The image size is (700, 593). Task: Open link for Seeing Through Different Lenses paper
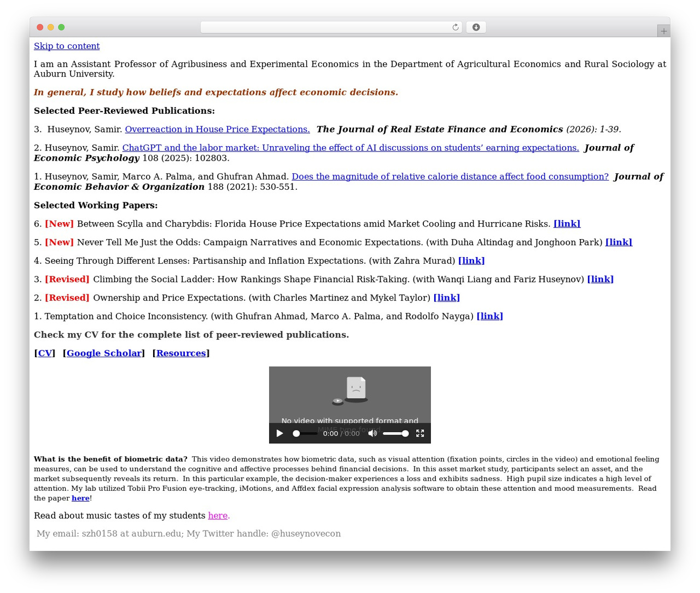pyautogui.click(x=471, y=261)
